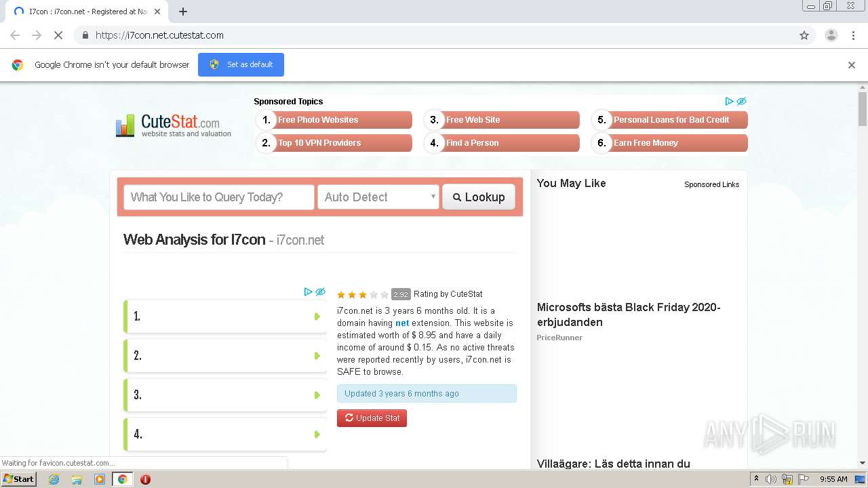Click the Action Center flag icon
This screenshot has height=488, width=868.
803,479
